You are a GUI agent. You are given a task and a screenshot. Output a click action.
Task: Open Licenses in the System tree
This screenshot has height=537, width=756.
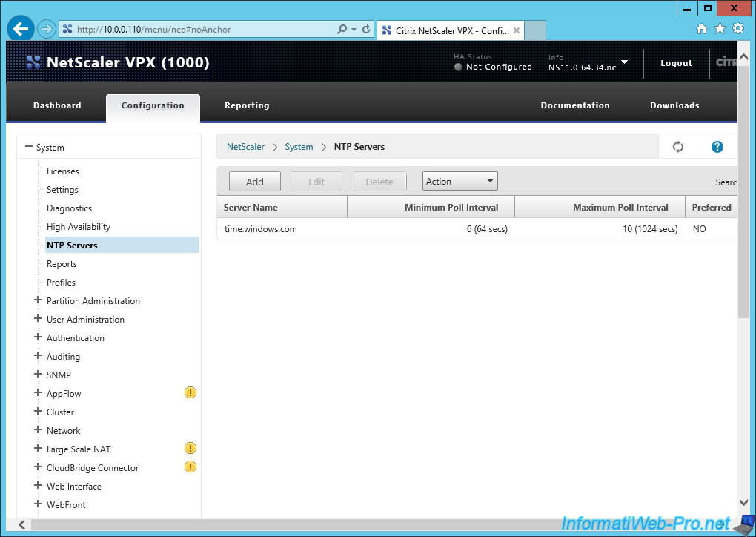pos(63,171)
